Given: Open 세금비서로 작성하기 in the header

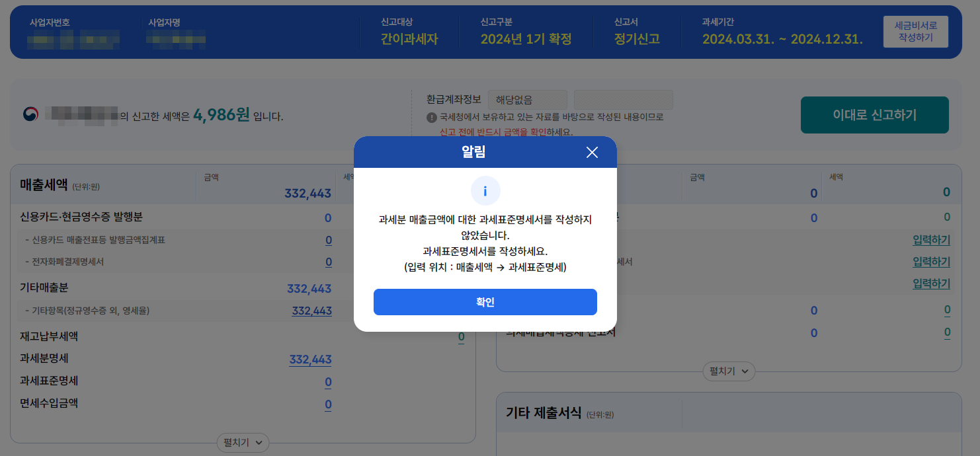Looking at the screenshot, I should point(915,30).
